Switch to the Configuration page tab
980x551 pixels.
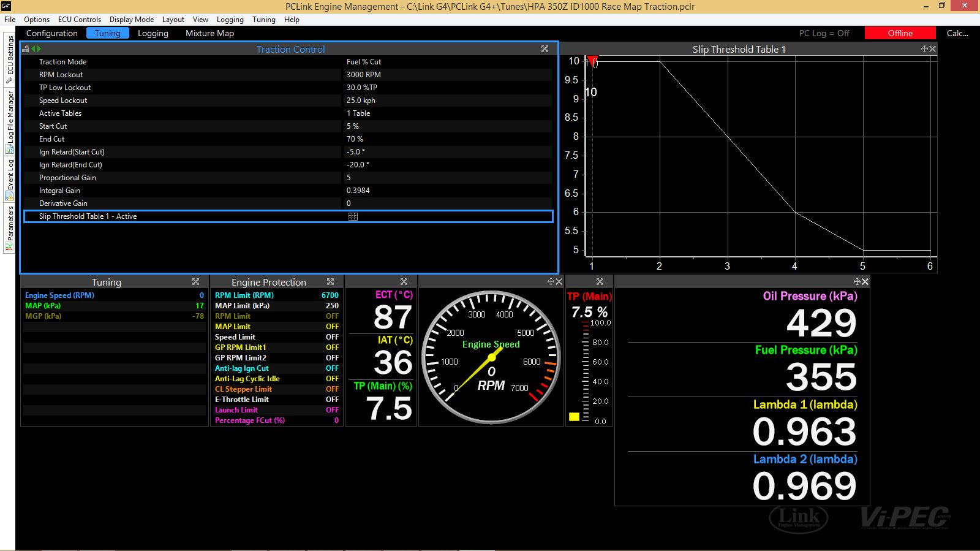[52, 33]
